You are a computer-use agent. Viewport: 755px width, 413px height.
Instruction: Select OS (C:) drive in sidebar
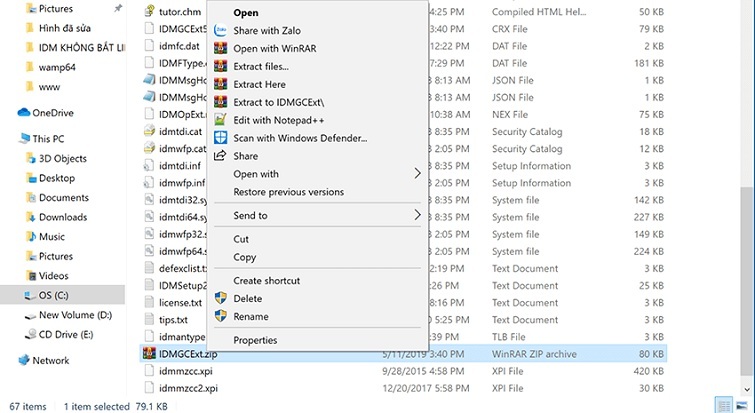click(x=58, y=295)
